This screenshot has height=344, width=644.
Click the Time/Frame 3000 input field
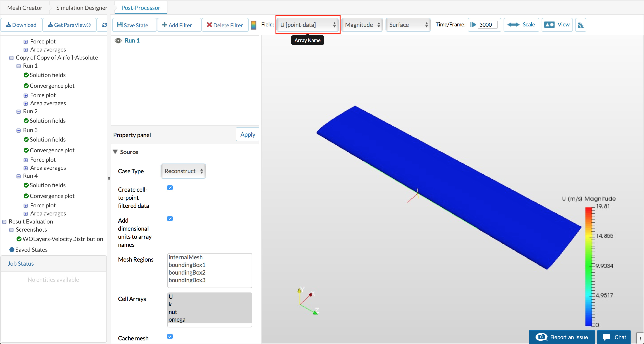(x=487, y=25)
